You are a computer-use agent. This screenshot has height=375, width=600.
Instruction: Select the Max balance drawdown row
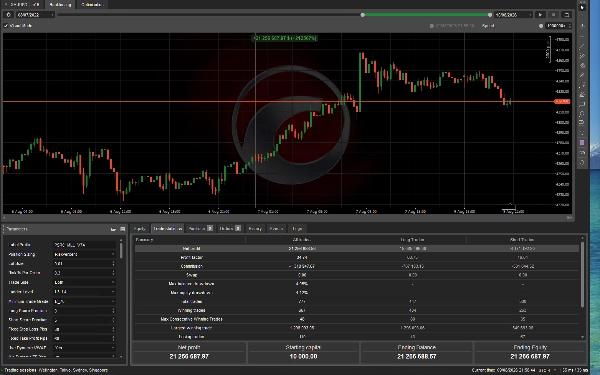coord(357,284)
